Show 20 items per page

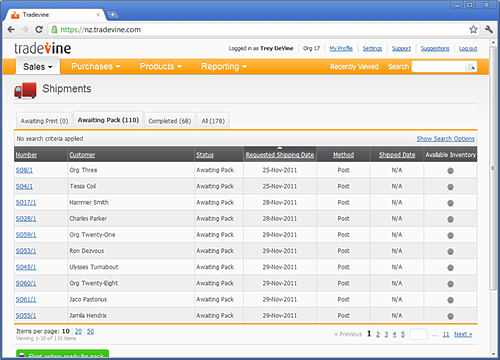(x=78, y=331)
